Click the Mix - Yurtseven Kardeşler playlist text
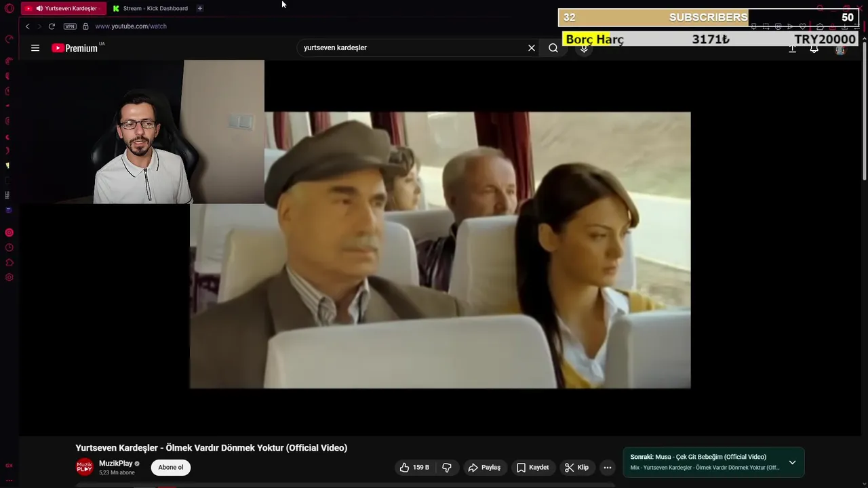This screenshot has height=488, width=868. [x=705, y=468]
